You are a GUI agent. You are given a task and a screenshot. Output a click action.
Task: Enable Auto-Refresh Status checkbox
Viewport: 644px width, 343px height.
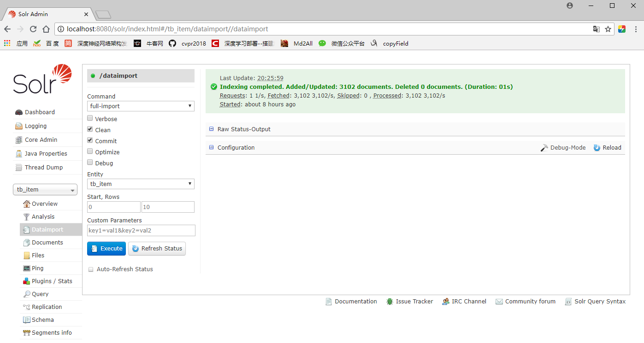(91, 269)
